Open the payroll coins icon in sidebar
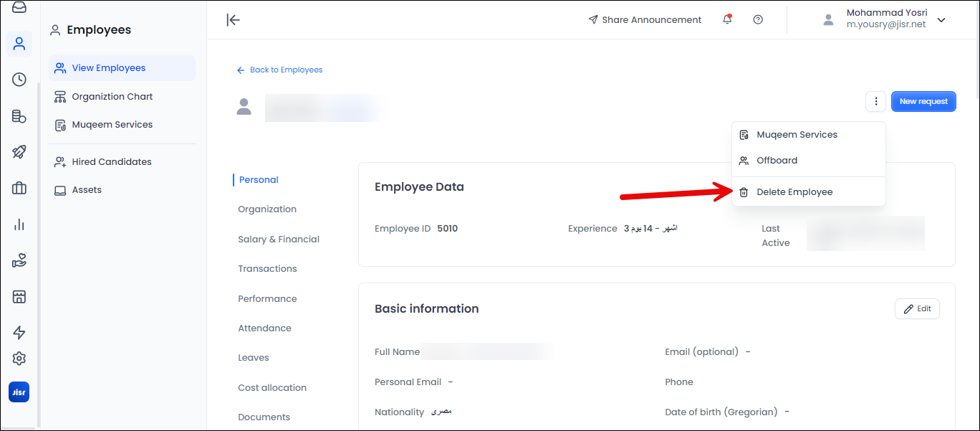 coord(19,115)
